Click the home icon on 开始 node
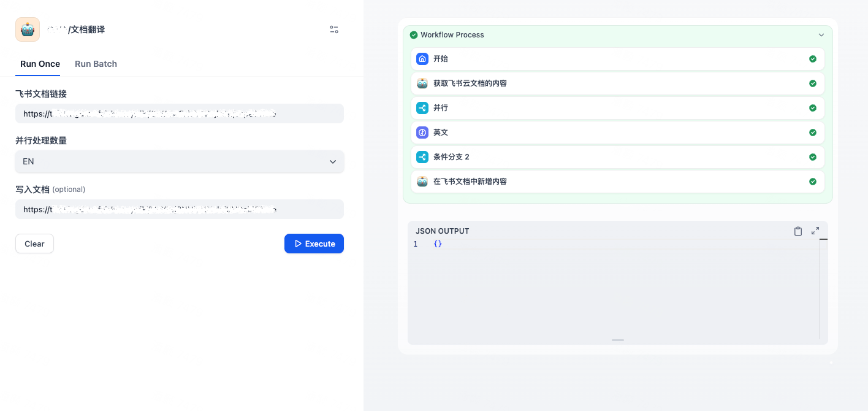This screenshot has width=868, height=411. [x=422, y=59]
